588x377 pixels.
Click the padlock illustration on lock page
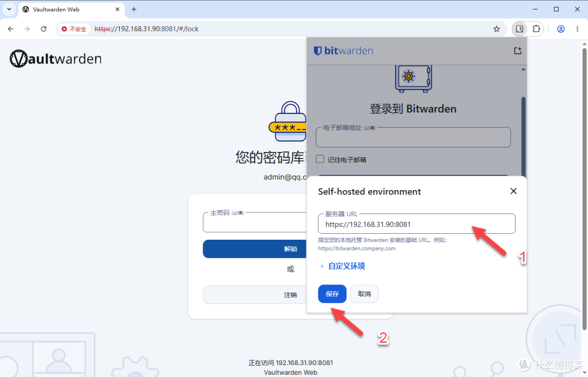(288, 121)
